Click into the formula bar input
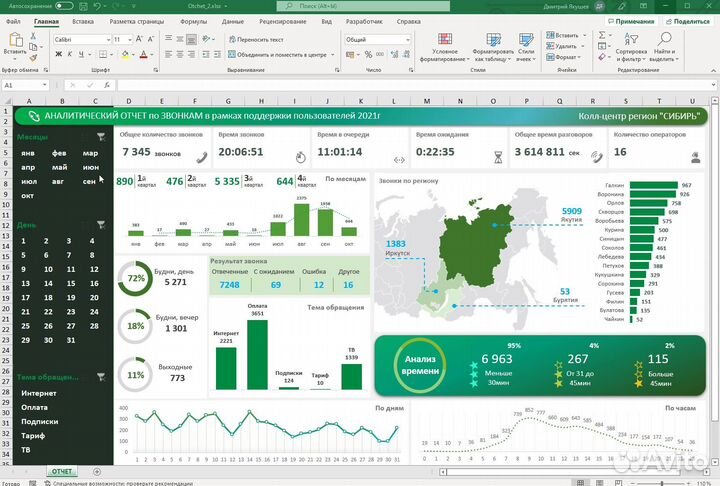Image resolution: width=720 pixels, height=486 pixels. [413, 85]
